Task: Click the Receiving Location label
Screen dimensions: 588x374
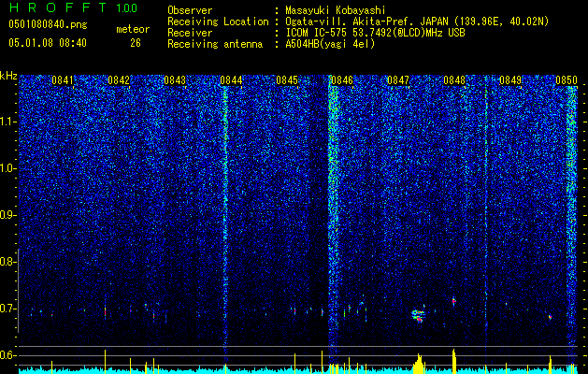Action: [x=218, y=22]
